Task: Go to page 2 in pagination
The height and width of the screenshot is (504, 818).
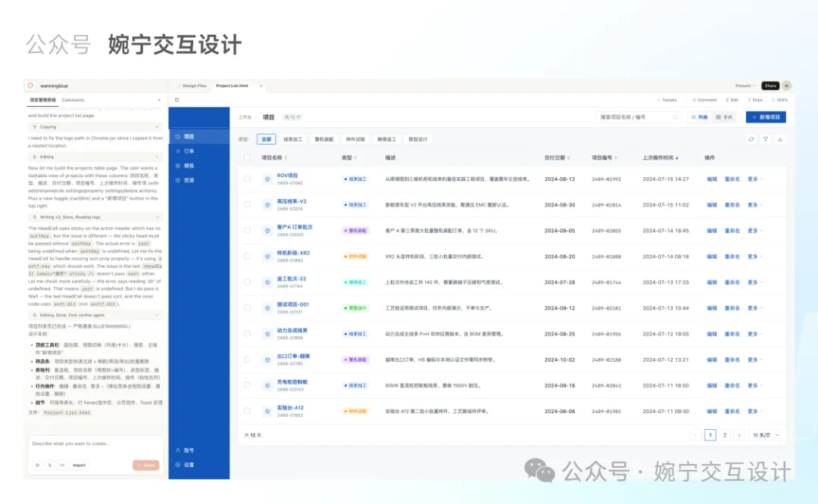Action: (725, 435)
